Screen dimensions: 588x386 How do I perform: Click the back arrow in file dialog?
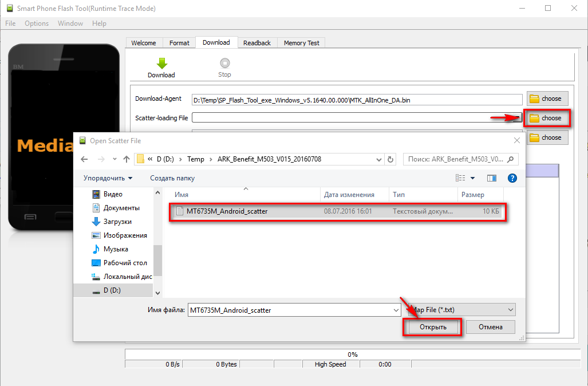84,159
